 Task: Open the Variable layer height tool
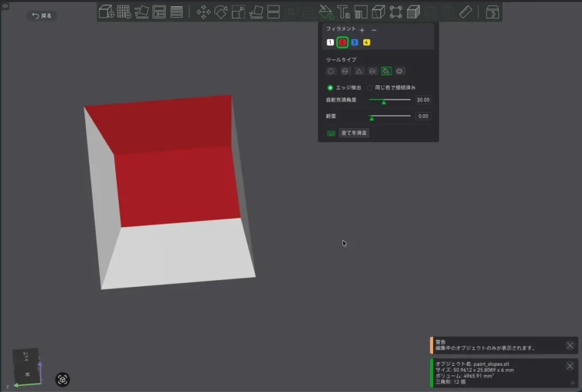[177, 11]
